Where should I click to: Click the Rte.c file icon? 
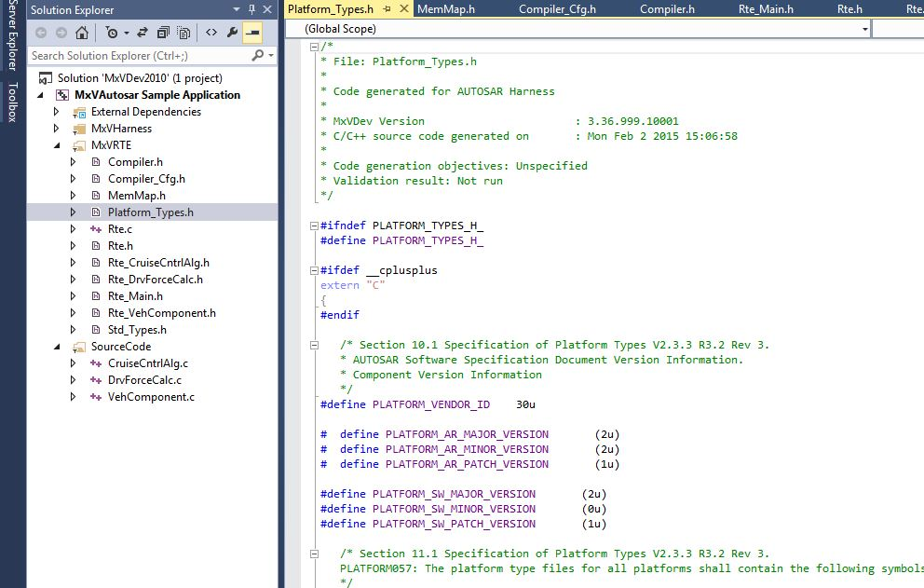tap(95, 229)
